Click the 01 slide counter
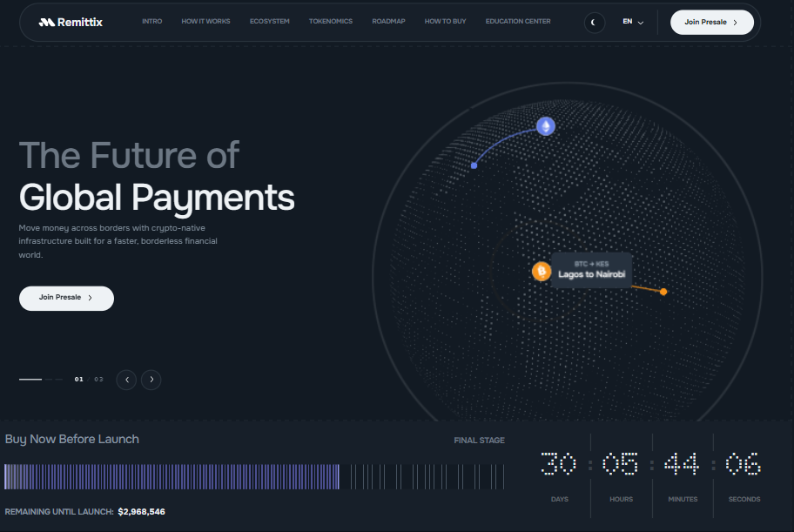The width and height of the screenshot is (794, 532). click(78, 379)
